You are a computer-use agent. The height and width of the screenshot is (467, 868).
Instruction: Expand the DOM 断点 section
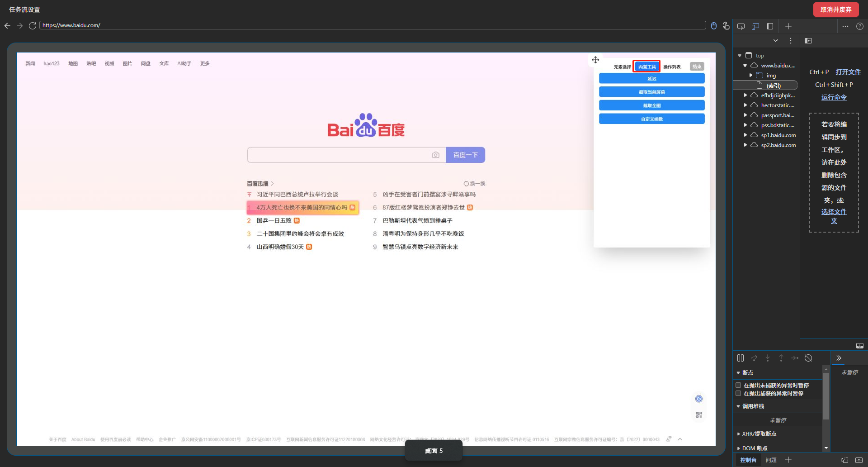click(x=738, y=448)
